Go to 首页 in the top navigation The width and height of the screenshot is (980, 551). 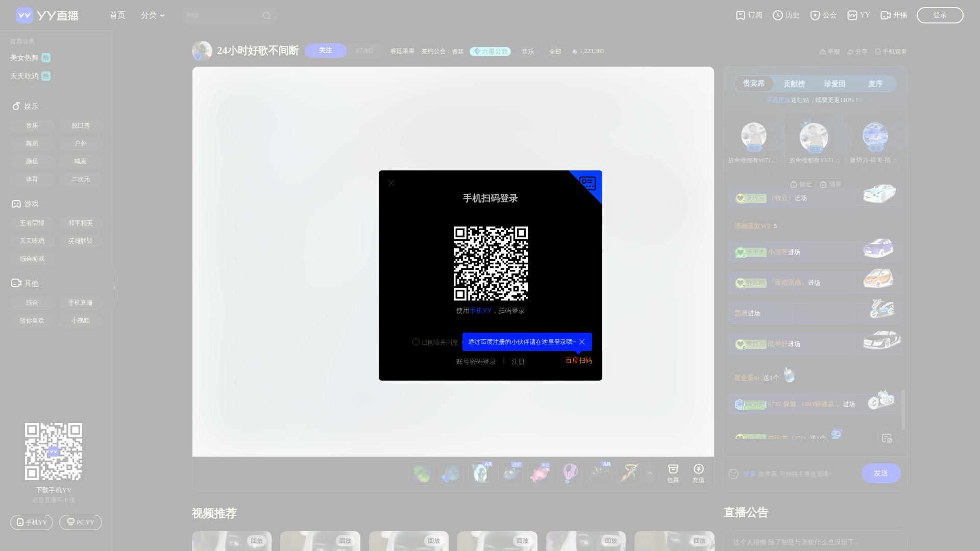tap(117, 15)
